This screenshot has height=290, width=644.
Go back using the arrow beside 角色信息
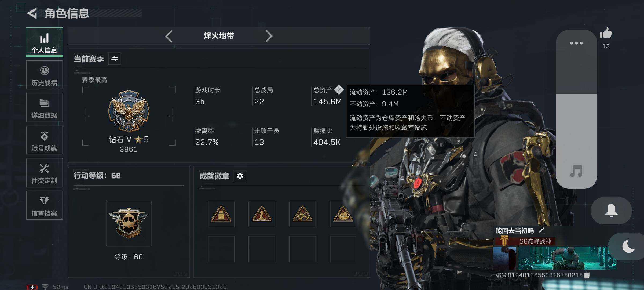[x=32, y=13]
